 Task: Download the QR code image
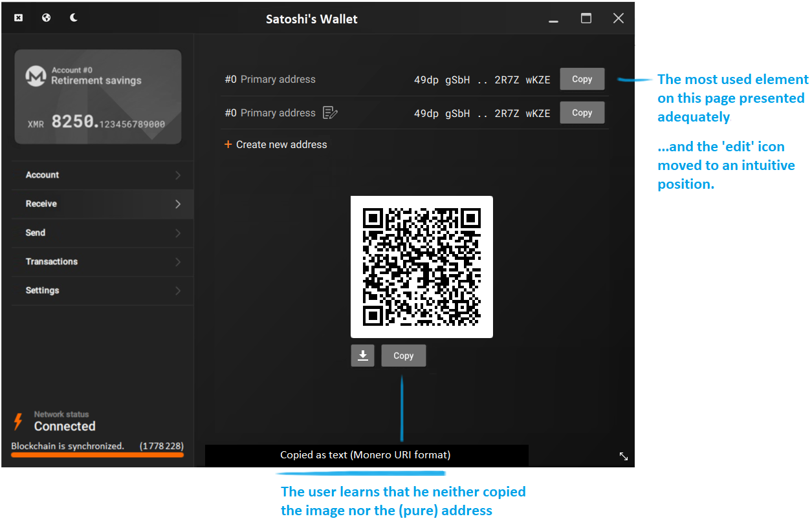pos(363,356)
